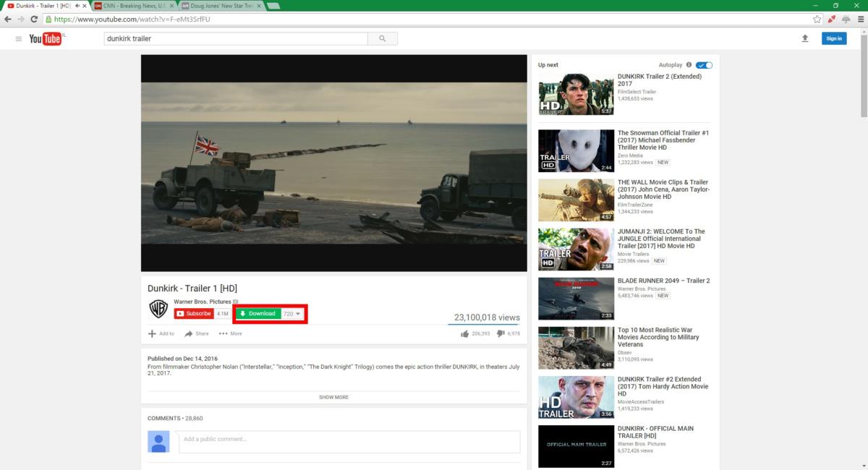Open the More actions menu
868x470 pixels.
point(231,334)
